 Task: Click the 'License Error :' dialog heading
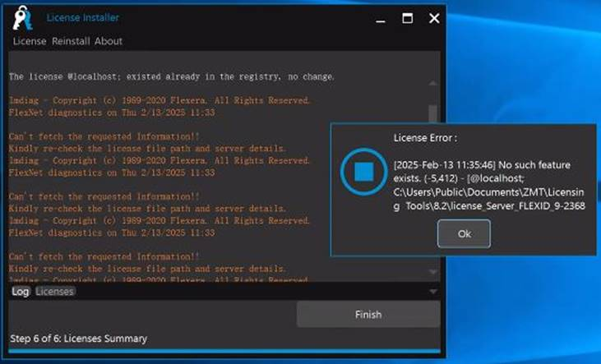click(x=425, y=137)
